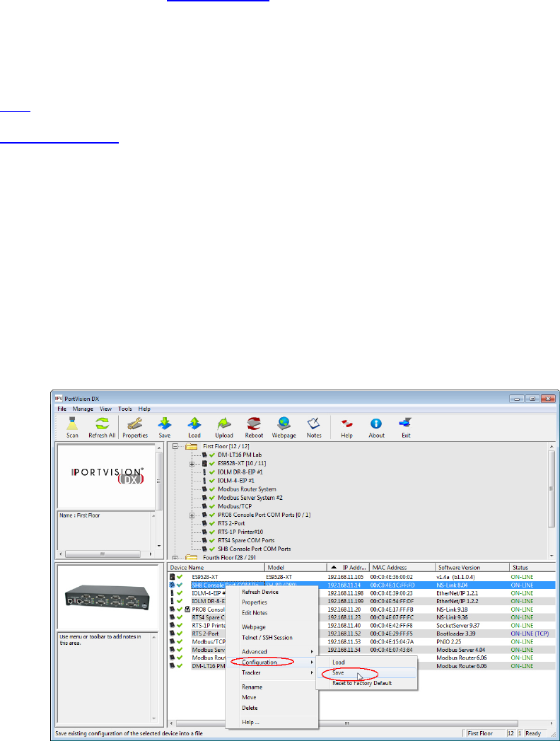Click the Notes toolbar icon

(x=314, y=427)
